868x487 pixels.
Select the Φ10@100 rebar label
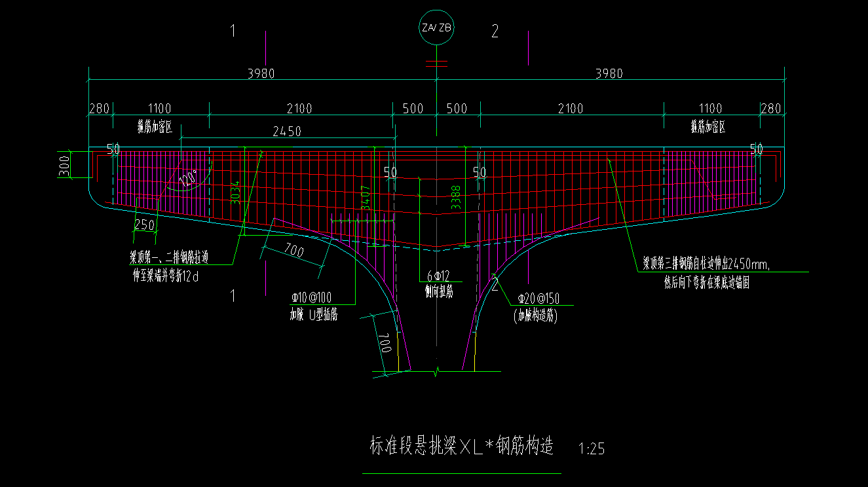tap(311, 298)
